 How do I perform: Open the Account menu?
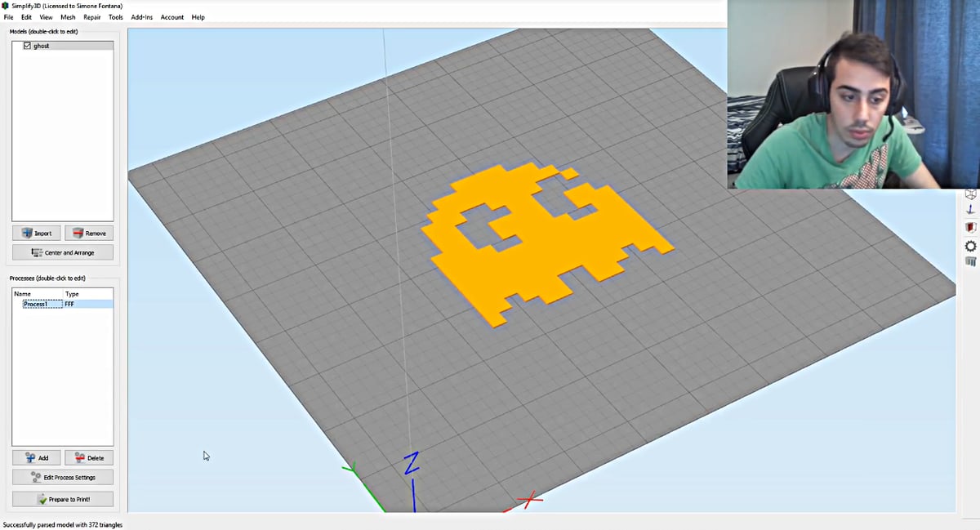[172, 17]
